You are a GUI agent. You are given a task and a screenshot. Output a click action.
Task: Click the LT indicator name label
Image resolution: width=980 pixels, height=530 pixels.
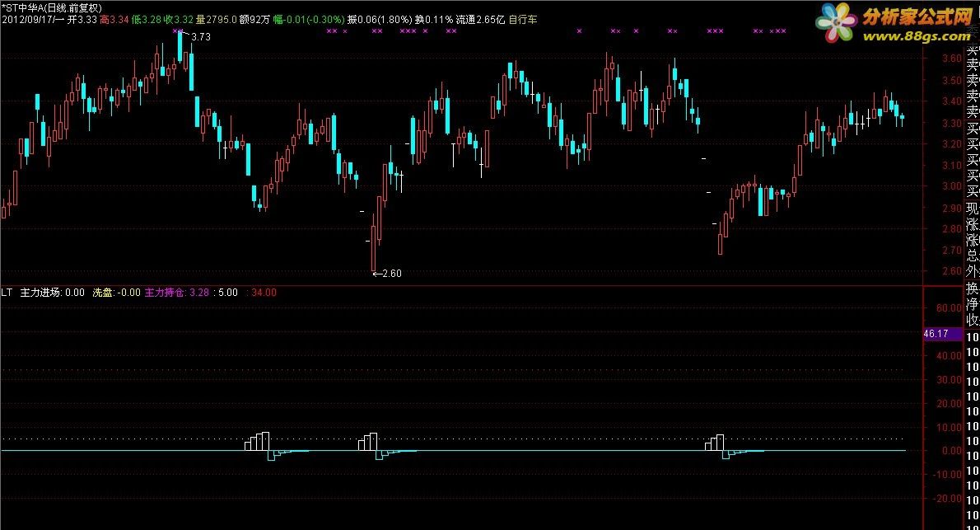coord(7,293)
